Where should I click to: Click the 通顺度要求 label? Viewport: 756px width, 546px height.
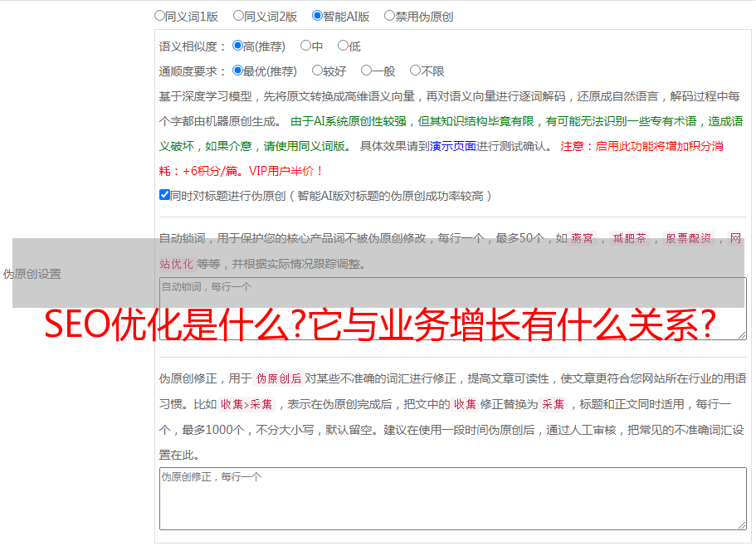(x=193, y=71)
